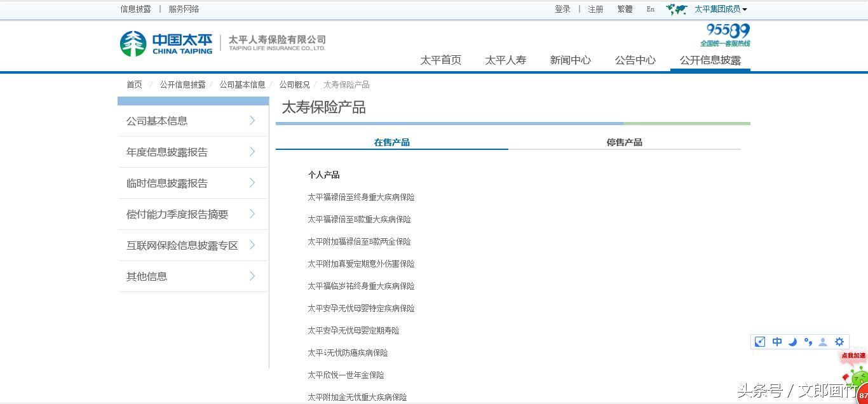The width and height of the screenshot is (868, 404).
Task: Click the 中 Chinese conversion icon in the widget
Action: point(776,342)
